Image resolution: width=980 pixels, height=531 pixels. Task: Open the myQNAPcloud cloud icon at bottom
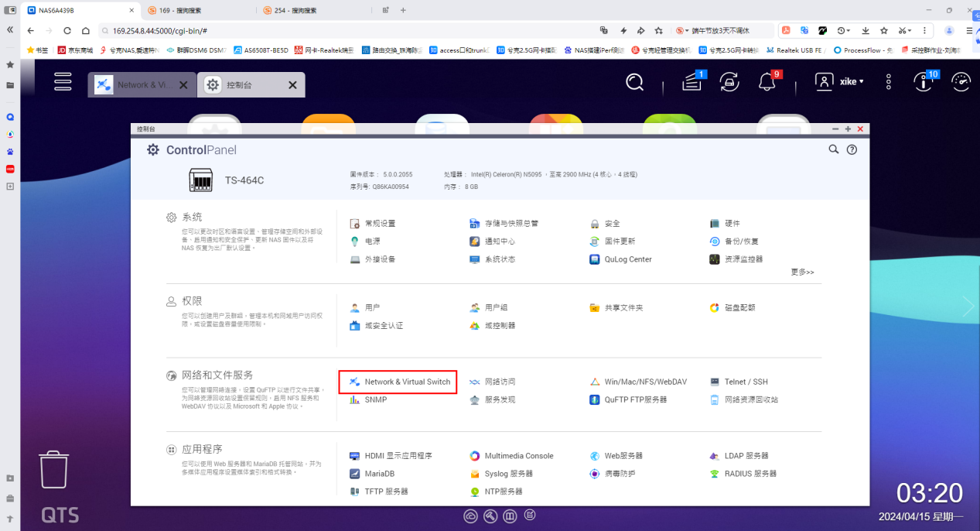tap(470, 516)
